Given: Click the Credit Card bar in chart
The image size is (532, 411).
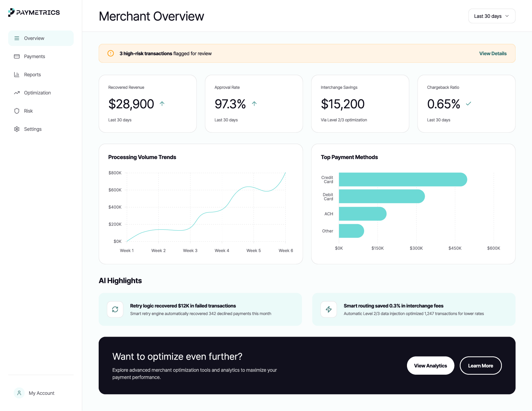Looking at the screenshot, I should pos(403,179).
